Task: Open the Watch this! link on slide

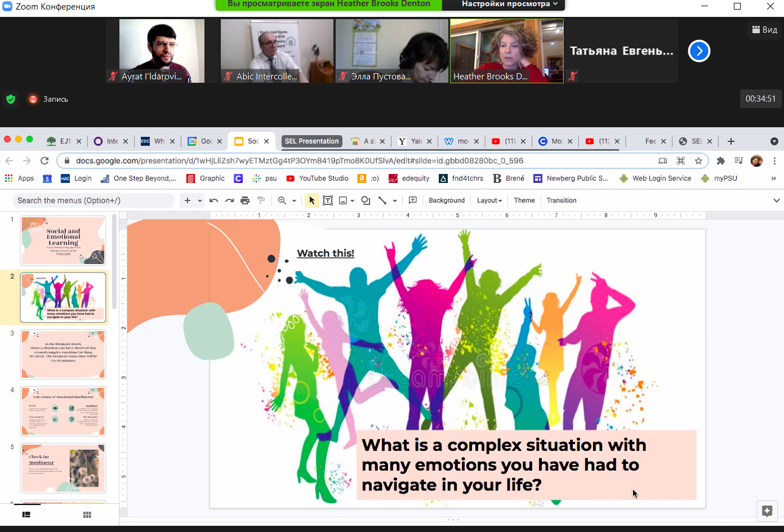Action: click(325, 253)
